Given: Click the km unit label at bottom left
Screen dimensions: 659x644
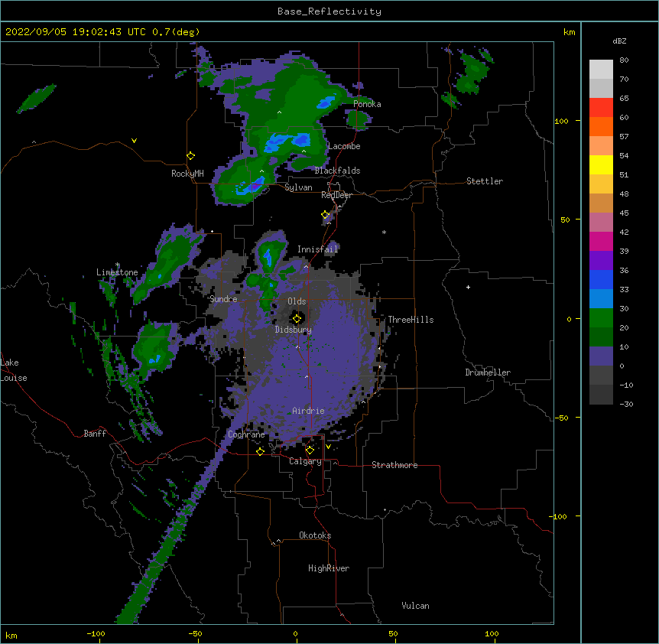Looking at the screenshot, I should pos(11,635).
